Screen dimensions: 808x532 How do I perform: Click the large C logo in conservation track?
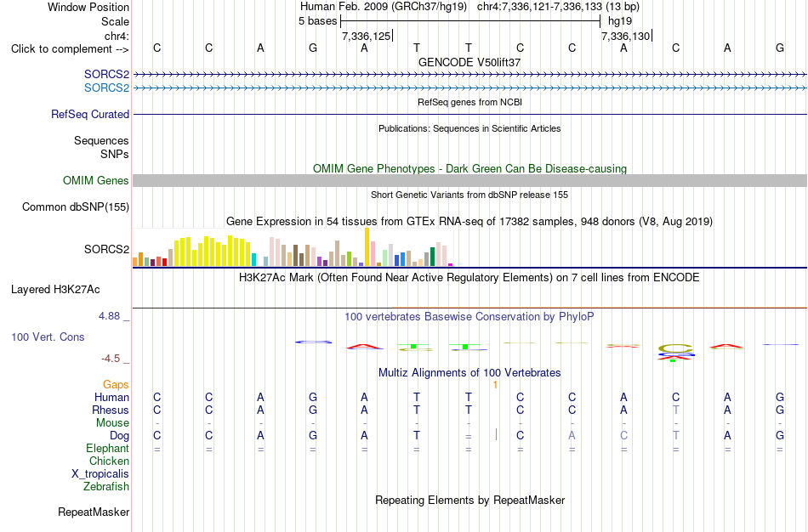(675, 348)
